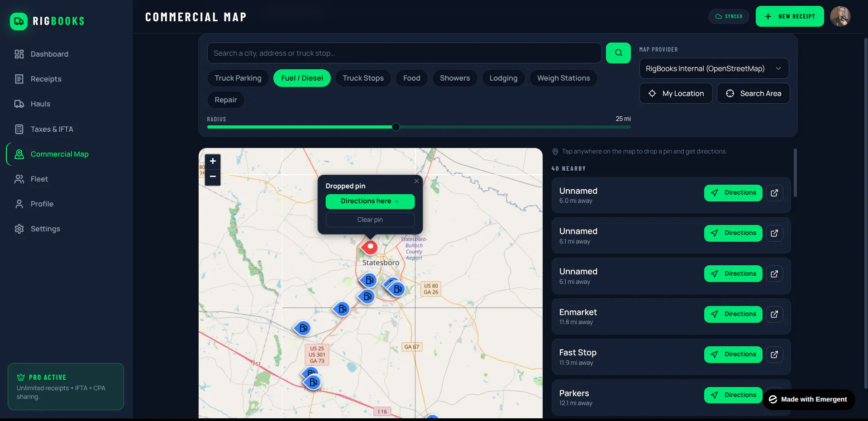Click the fuel marker left of US 80 shield
Image resolution: width=868 pixels, height=421 pixels.
(x=397, y=288)
